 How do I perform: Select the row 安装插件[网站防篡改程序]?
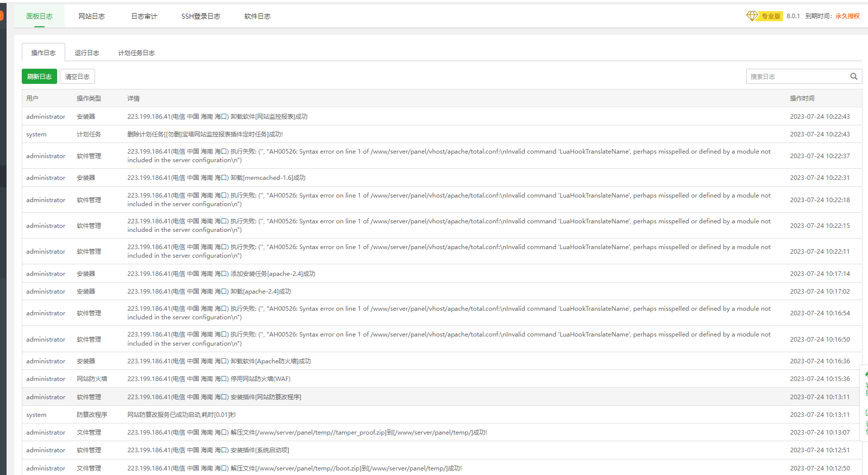click(x=442, y=397)
